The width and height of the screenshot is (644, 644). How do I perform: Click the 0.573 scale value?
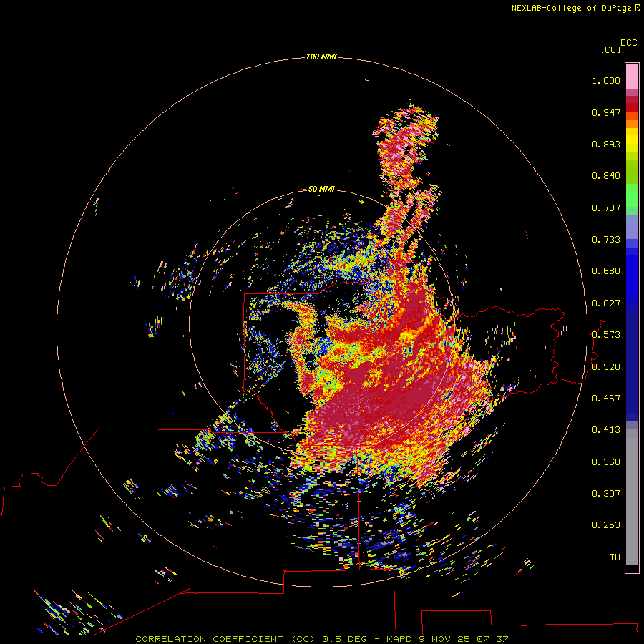[606, 335]
